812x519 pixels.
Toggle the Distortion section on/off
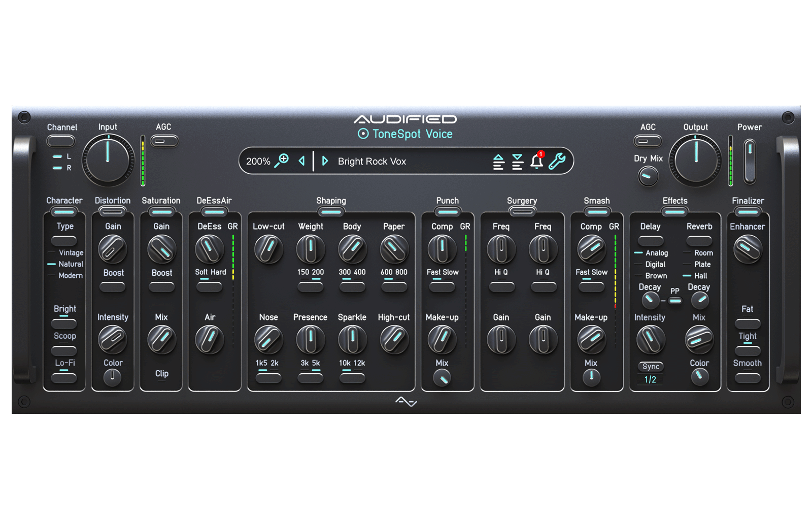tap(112, 211)
